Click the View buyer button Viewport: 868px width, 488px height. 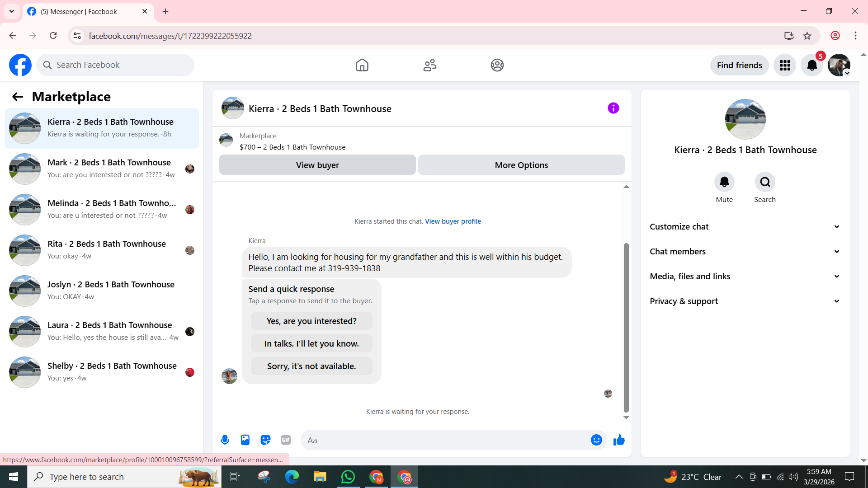pos(317,165)
